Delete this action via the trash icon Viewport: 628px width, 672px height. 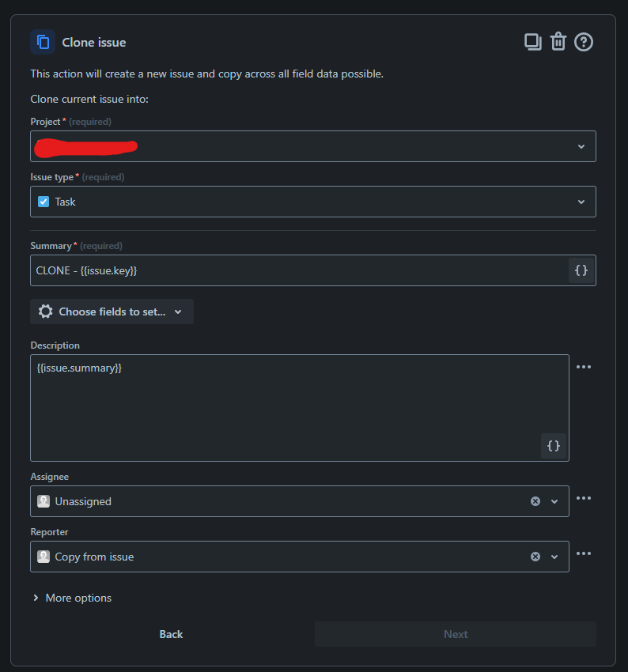(x=558, y=41)
